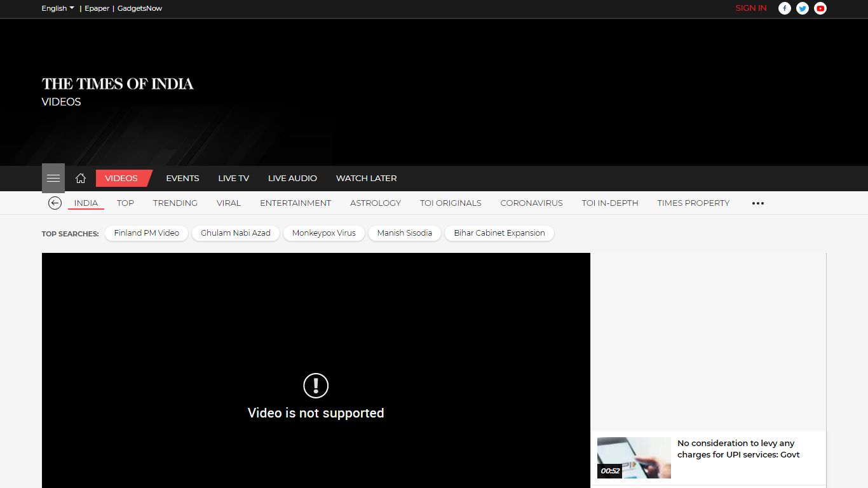868x488 pixels.
Task: Select the TRENDING category
Action: click(175, 203)
